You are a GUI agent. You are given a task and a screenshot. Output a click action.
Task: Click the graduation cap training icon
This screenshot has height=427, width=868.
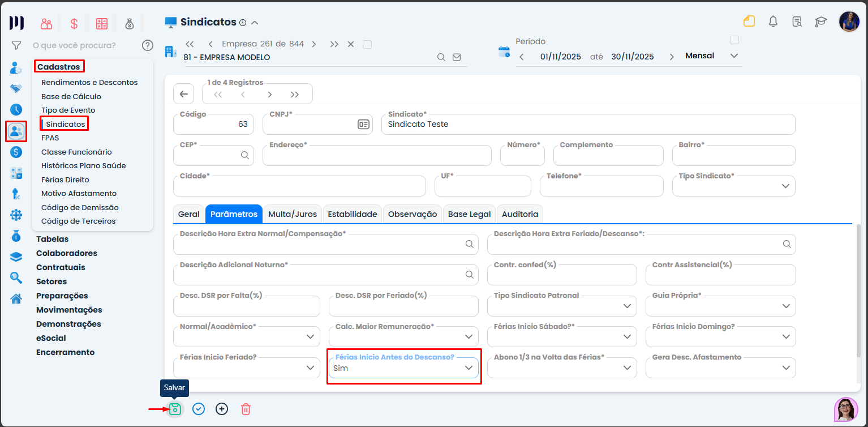pos(820,22)
